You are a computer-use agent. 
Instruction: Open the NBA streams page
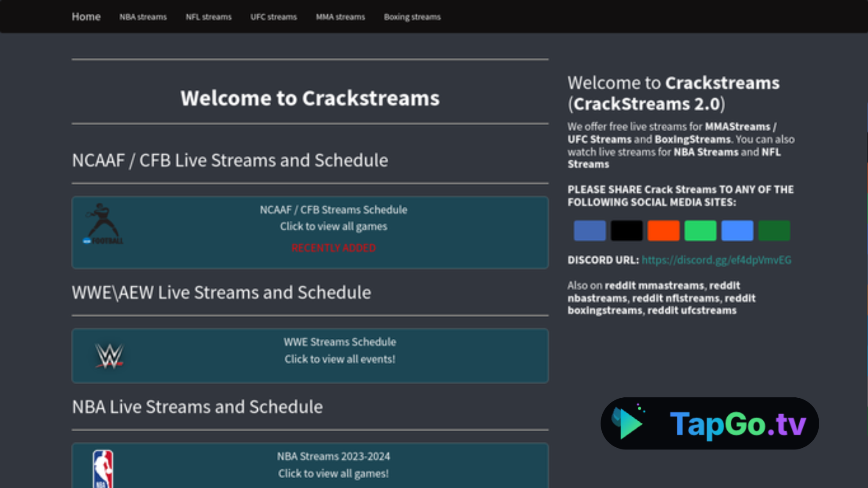(x=143, y=17)
